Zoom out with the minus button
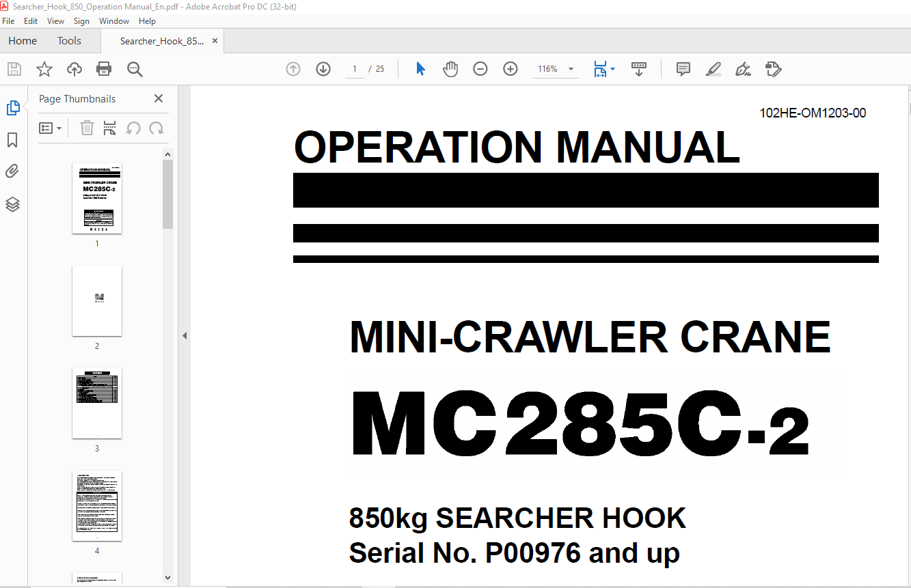 click(x=480, y=69)
